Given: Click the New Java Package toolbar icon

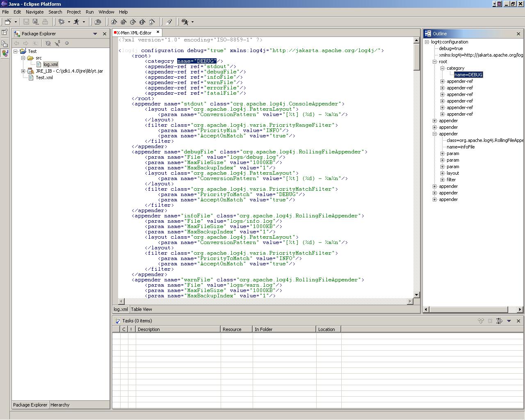Looking at the screenshot, I should [x=123, y=22].
